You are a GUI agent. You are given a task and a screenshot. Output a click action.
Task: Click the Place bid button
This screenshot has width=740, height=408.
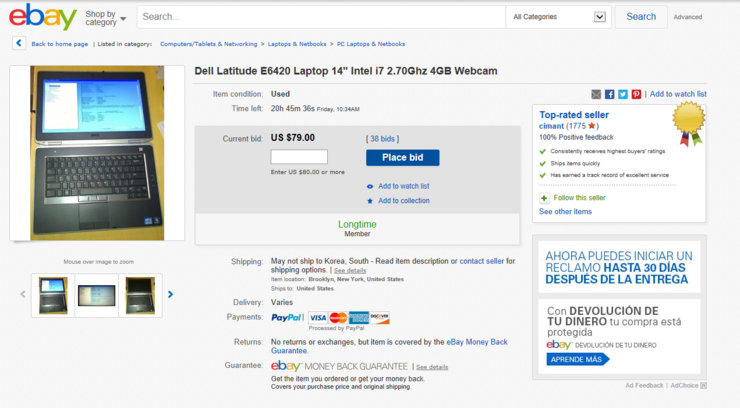[x=403, y=158]
